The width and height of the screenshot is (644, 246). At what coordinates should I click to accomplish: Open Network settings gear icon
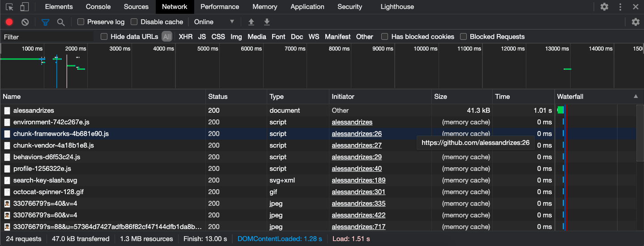(x=635, y=22)
